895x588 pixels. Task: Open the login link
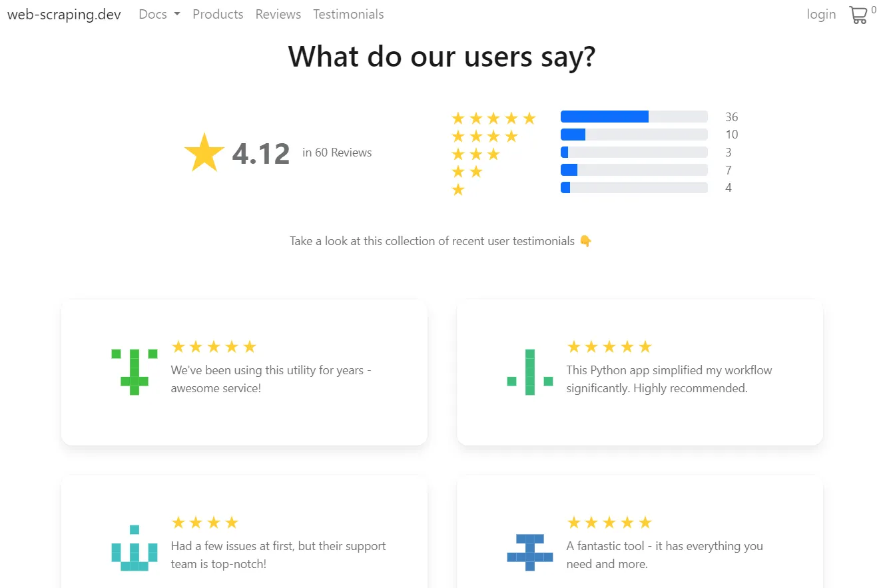(x=821, y=14)
